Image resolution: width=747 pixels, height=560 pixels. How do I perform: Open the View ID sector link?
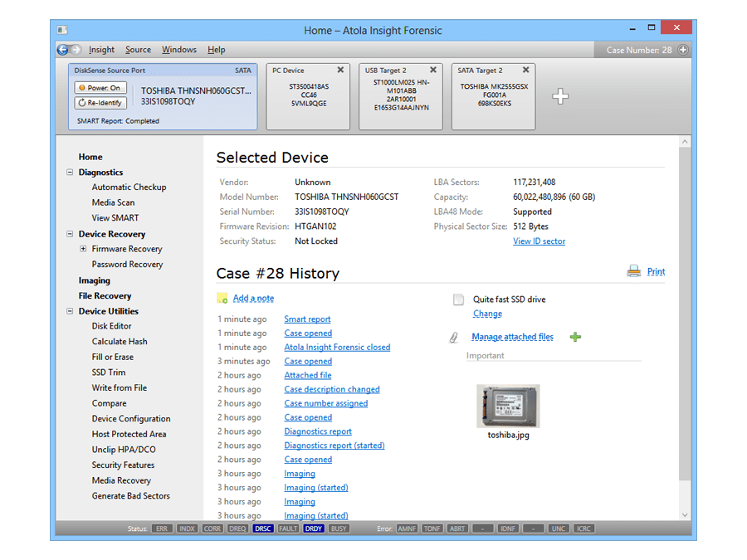[x=539, y=241]
